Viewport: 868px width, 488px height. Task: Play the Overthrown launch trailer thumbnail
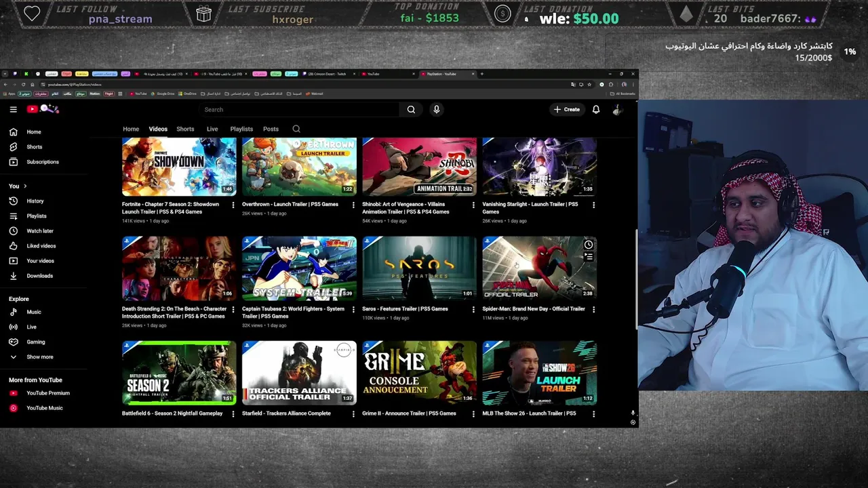pos(299,166)
